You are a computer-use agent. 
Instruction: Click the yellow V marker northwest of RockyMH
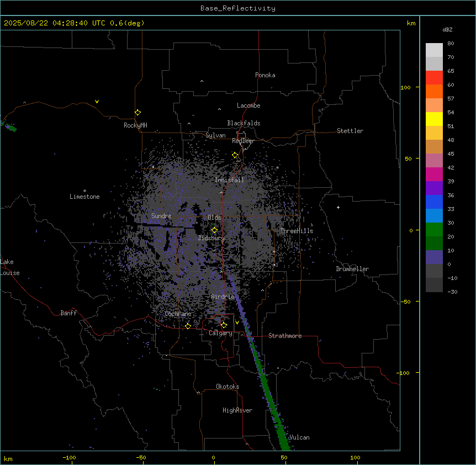click(x=97, y=102)
